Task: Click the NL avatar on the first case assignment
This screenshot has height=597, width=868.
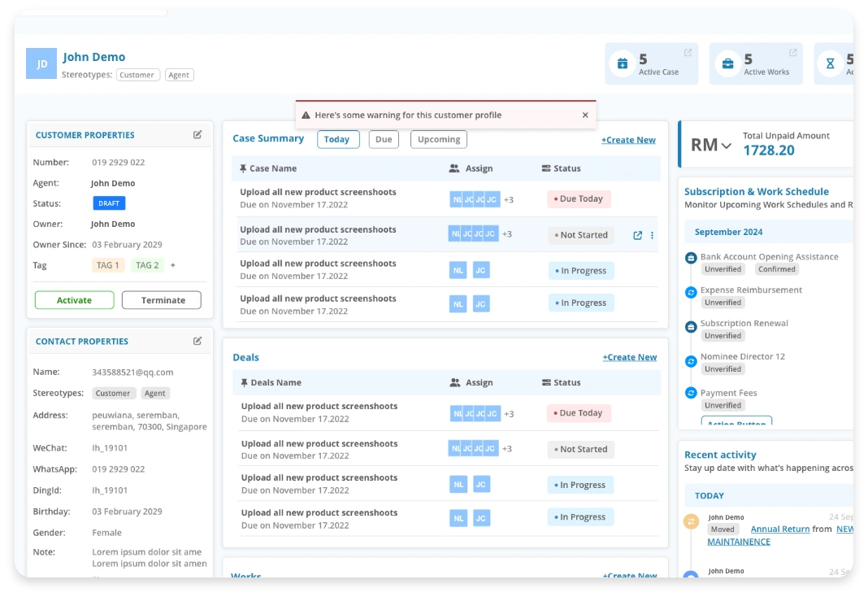Action: (455, 198)
